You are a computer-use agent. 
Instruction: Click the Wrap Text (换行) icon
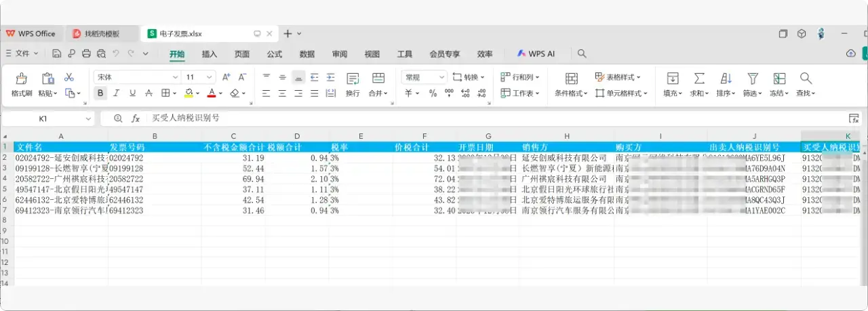pos(353,78)
